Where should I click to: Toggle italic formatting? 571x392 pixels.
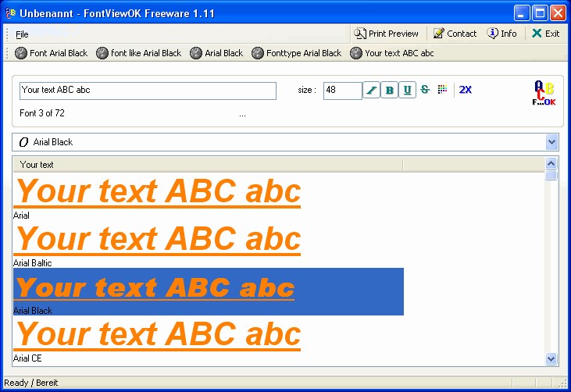(x=372, y=90)
